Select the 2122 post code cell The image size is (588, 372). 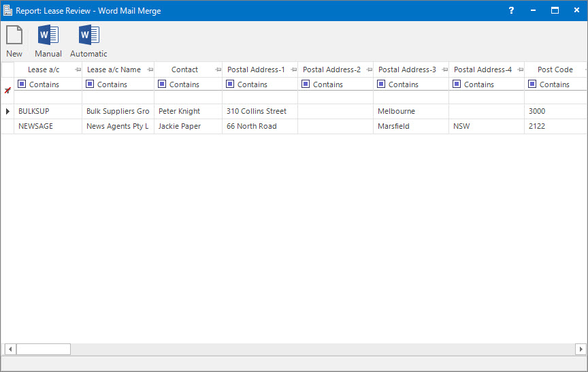[x=555, y=127]
